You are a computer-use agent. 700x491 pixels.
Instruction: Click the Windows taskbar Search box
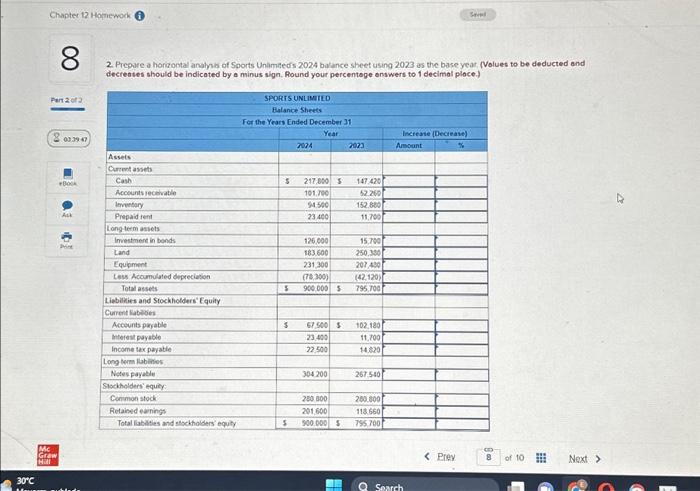click(424, 486)
